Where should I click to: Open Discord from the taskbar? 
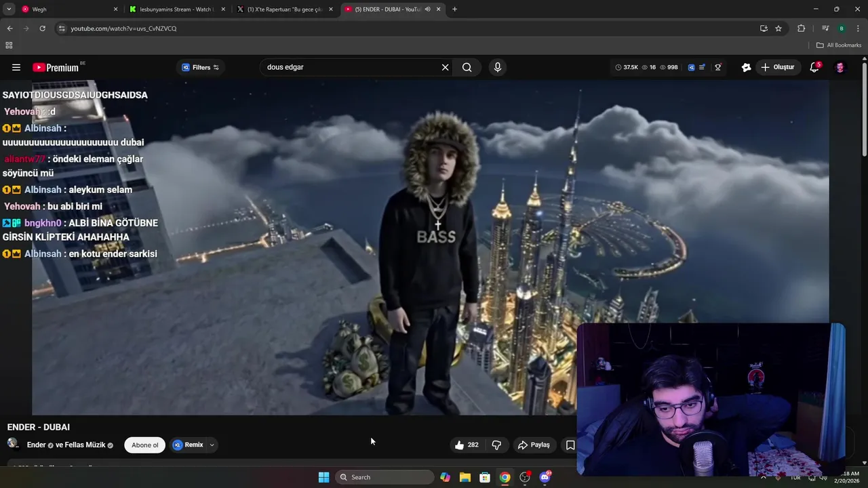pos(545,477)
